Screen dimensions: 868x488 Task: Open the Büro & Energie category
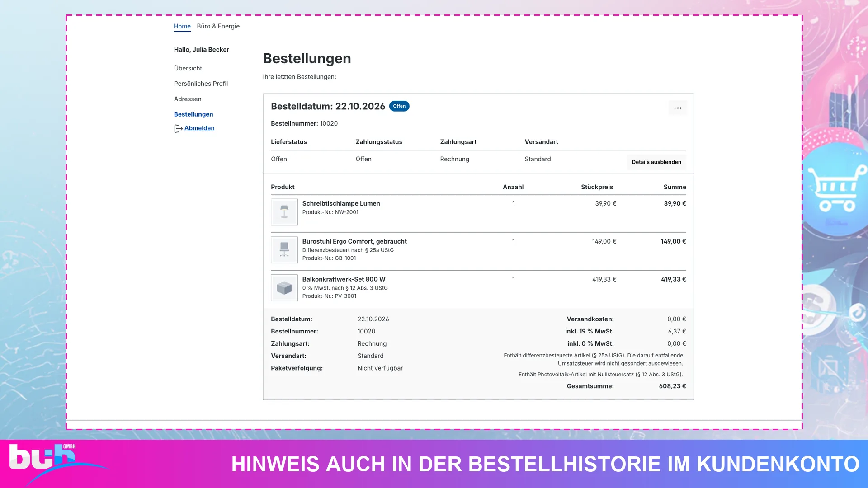(218, 26)
